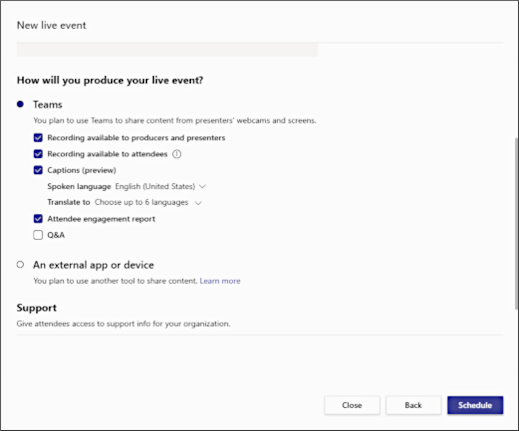Click the 'New live event' title

[51, 25]
